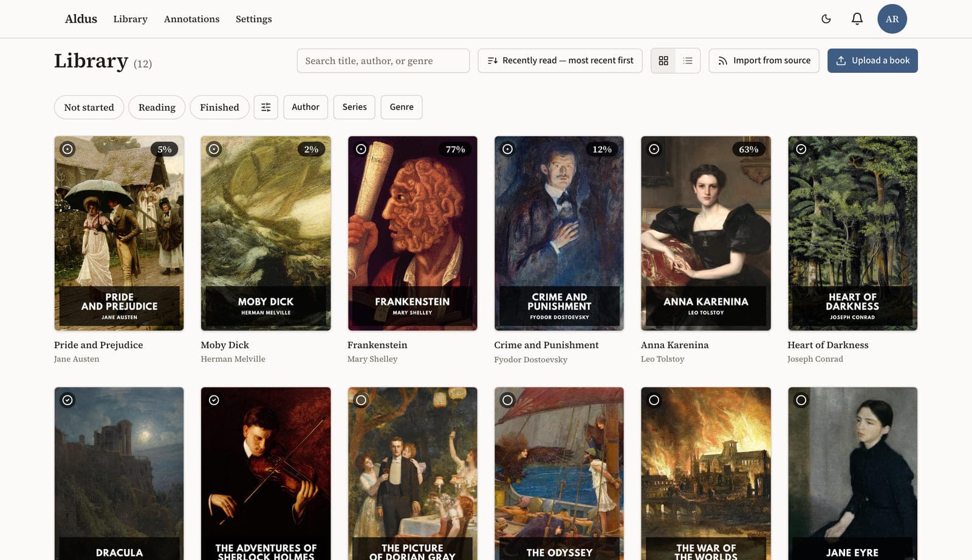Open The Odyssey cover thumbnail
The width and height of the screenshot is (972, 560).
[559, 474]
